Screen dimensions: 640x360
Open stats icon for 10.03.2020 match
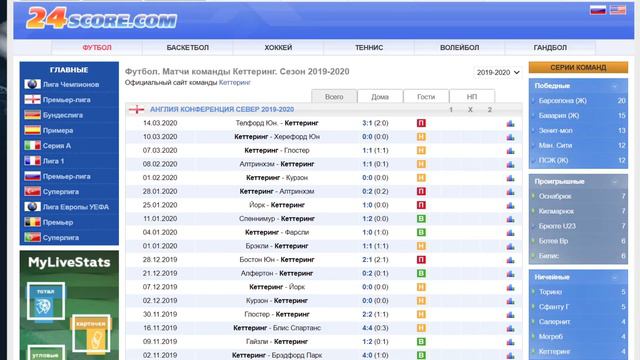[510, 137]
